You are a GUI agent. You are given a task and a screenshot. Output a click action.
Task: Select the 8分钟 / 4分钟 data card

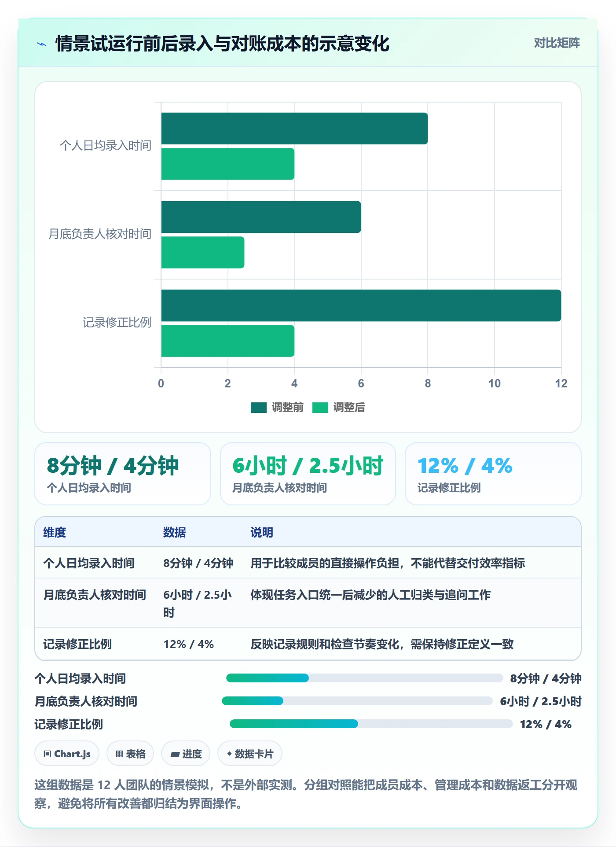coord(123,474)
